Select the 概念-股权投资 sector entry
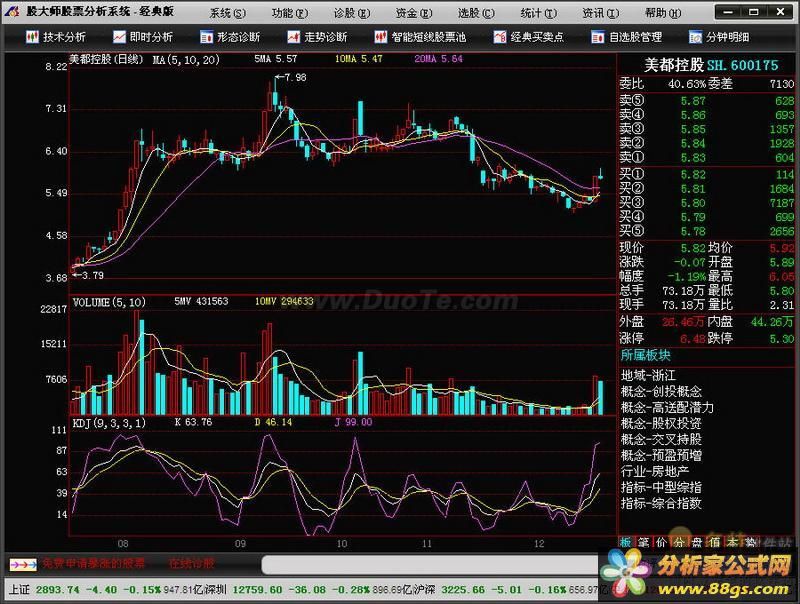This screenshot has width=800, height=604. click(x=661, y=423)
